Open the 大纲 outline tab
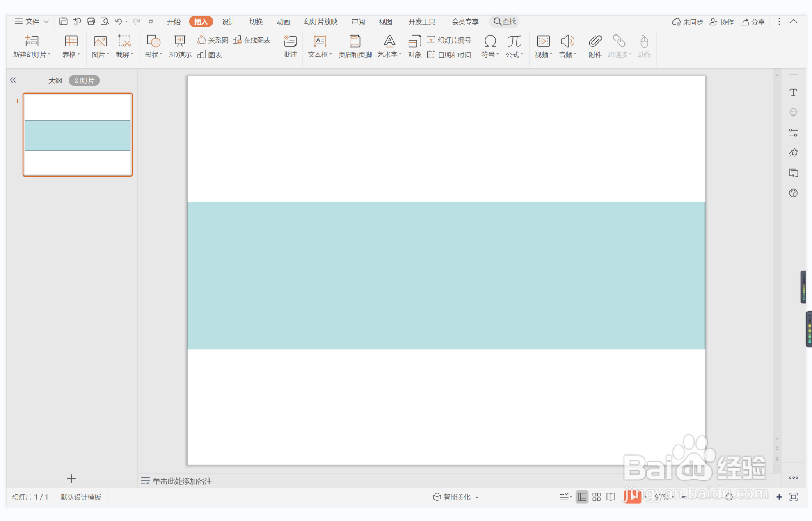 point(55,80)
